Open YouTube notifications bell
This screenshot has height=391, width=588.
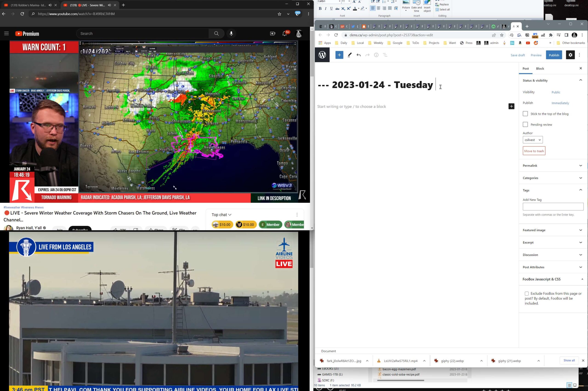click(284, 34)
